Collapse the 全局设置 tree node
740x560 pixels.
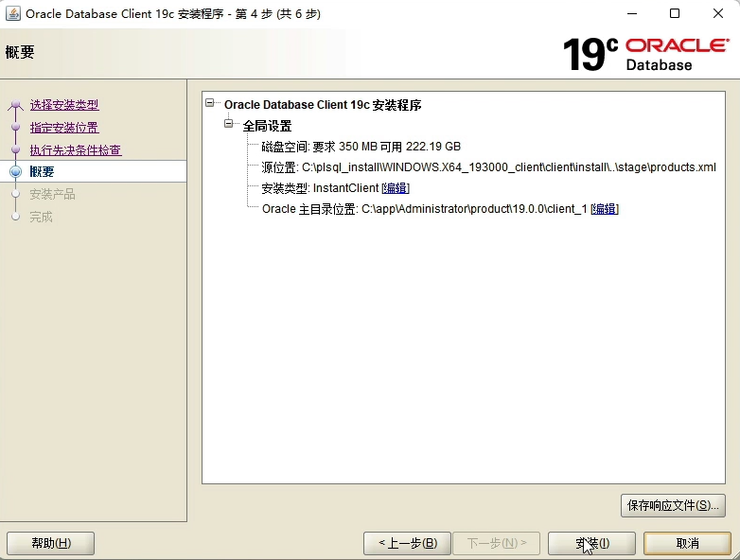tap(229, 124)
